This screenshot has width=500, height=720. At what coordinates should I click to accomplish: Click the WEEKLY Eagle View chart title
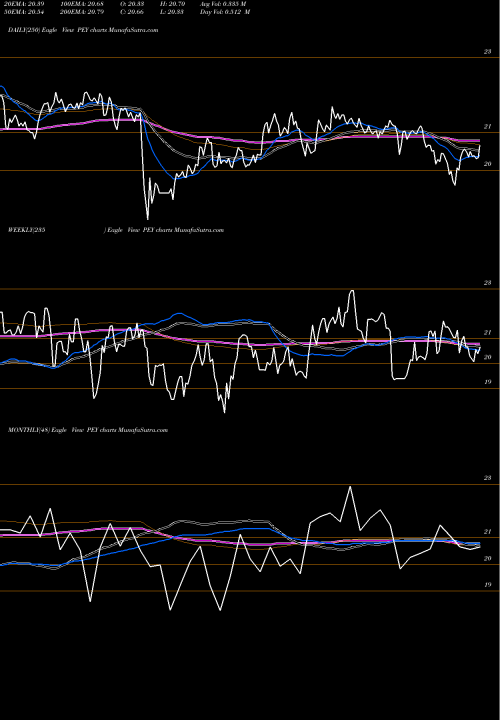coord(116,230)
